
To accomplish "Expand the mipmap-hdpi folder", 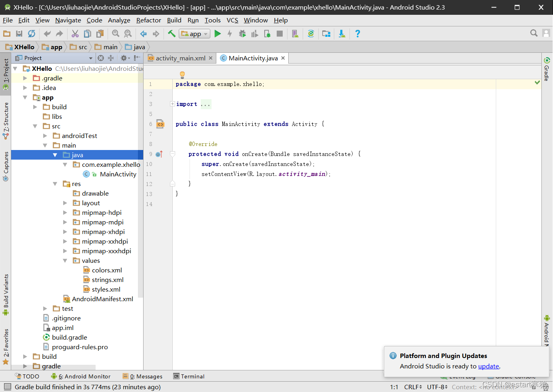I will (65, 213).
